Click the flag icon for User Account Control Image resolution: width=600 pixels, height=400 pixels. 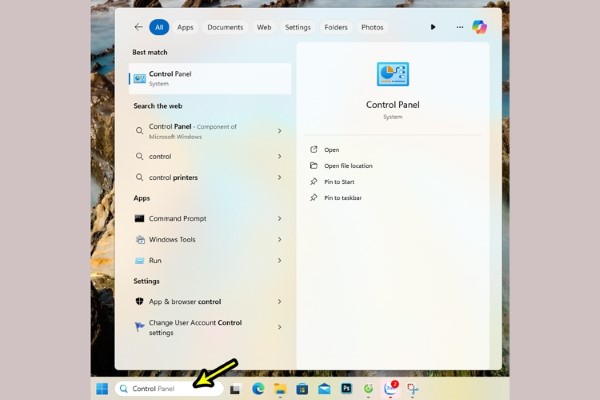point(140,327)
